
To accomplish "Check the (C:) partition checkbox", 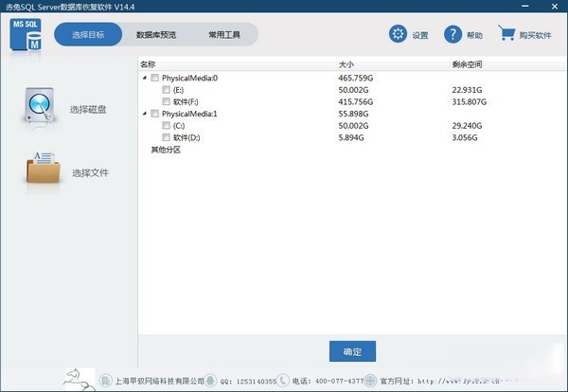I will click(x=166, y=125).
